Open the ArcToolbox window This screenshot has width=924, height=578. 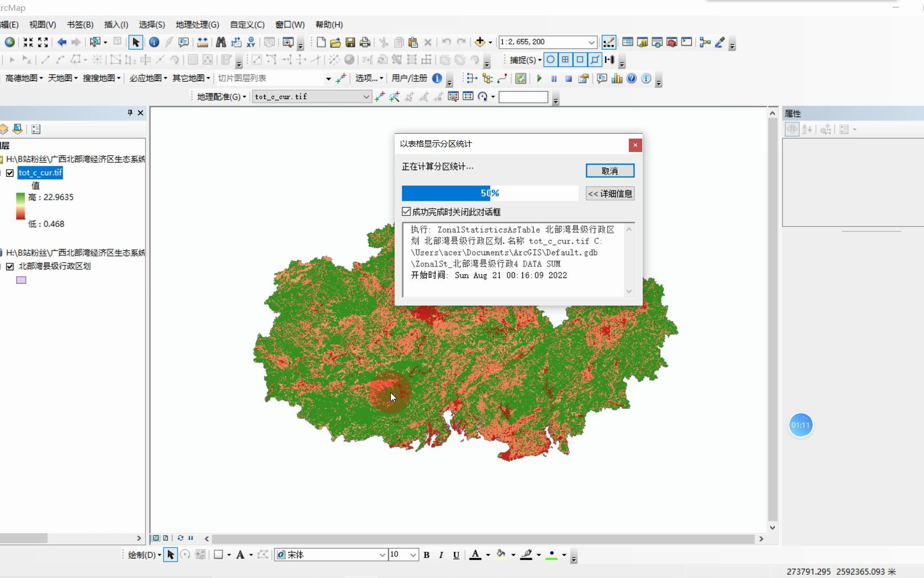672,42
